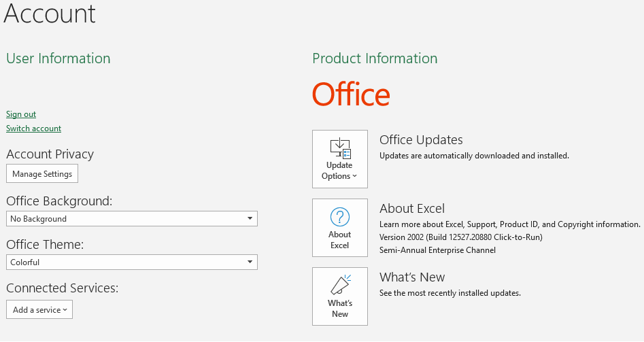Open the Add a service menu
644x342 pixels.
[39, 309]
